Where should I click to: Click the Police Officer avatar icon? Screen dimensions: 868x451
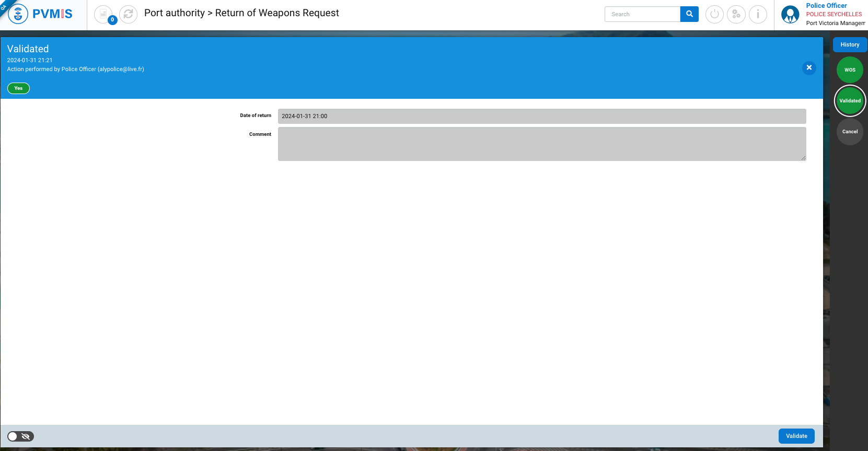click(x=790, y=14)
